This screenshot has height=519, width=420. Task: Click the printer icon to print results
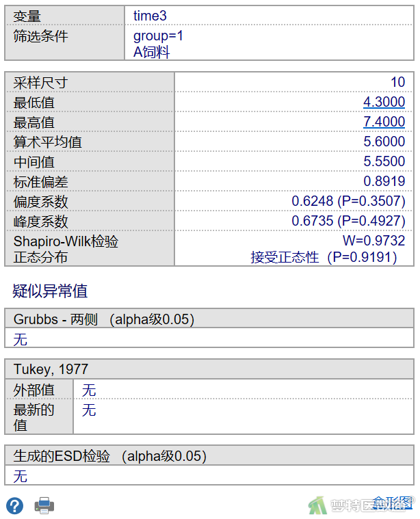(x=44, y=505)
